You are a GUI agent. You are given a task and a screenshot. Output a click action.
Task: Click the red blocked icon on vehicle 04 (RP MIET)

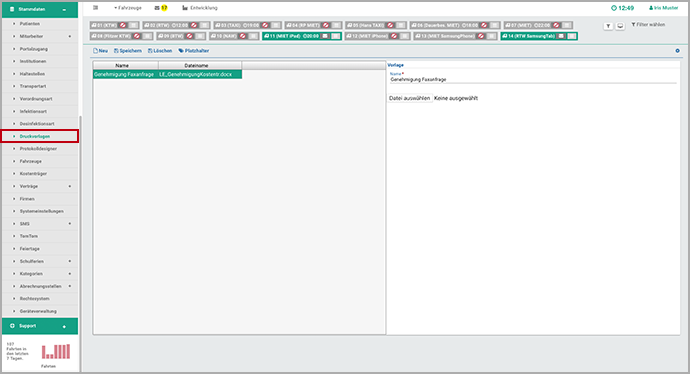pyautogui.click(x=326, y=26)
